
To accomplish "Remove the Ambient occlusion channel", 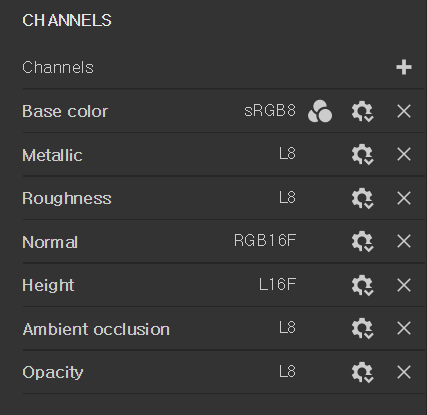I will 404,328.
